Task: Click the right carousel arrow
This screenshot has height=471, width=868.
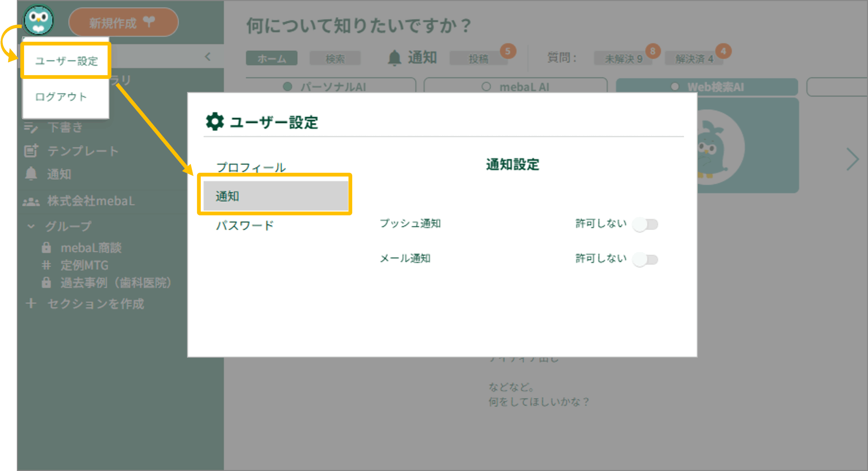Action: pos(852,159)
